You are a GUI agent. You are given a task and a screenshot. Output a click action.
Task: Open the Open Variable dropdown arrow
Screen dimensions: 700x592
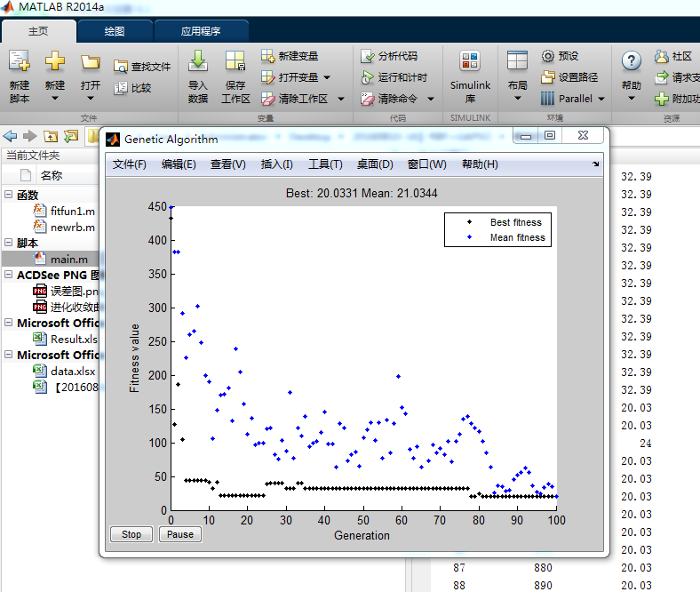click(x=327, y=77)
